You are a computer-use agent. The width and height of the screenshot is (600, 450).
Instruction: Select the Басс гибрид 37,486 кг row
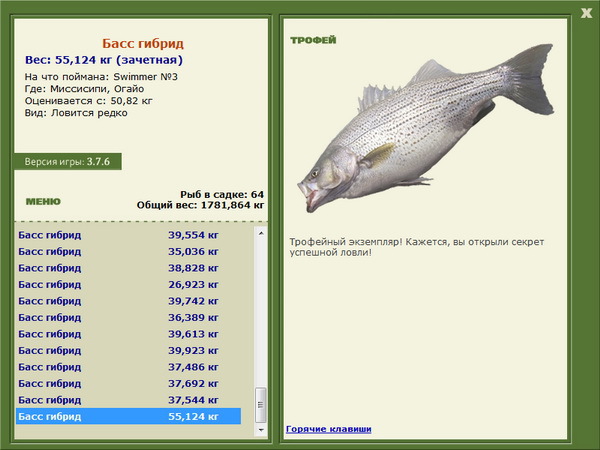point(128,367)
